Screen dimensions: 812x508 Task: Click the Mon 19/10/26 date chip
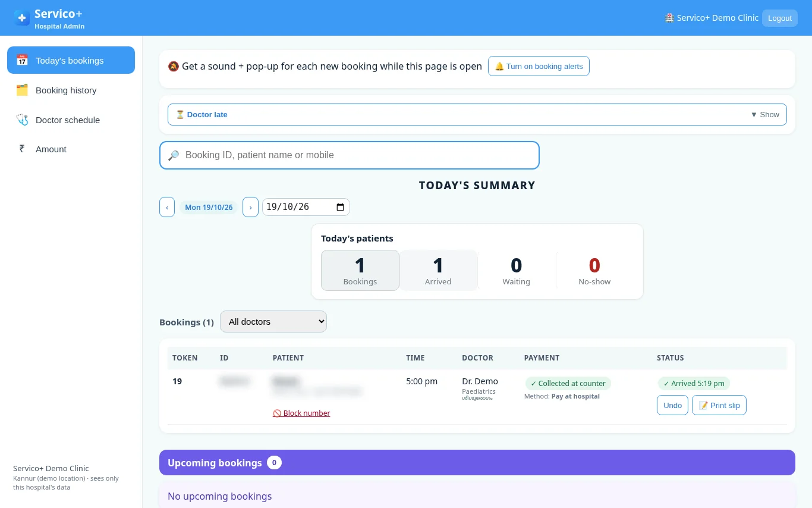coord(209,207)
